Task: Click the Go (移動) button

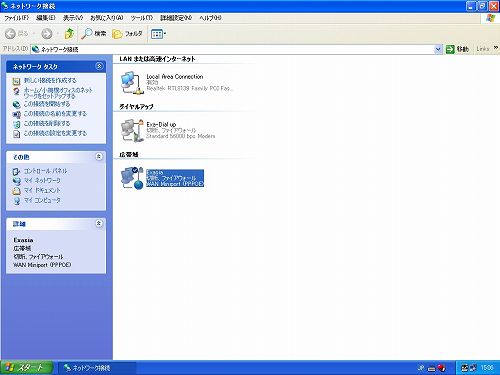Action: pyautogui.click(x=457, y=49)
